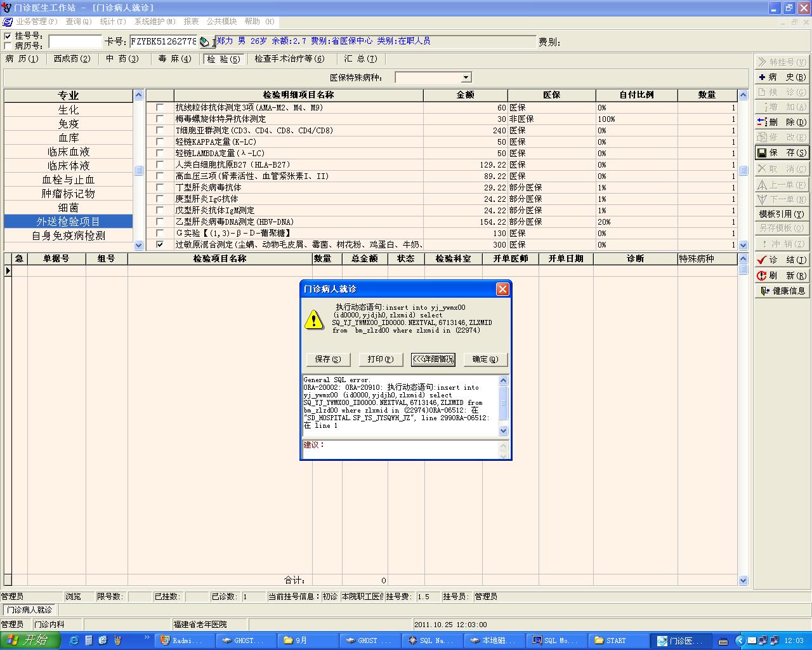Check the 乙型肝炎病毒DNA测定 row checkbox
The image size is (812, 650).
pos(160,222)
